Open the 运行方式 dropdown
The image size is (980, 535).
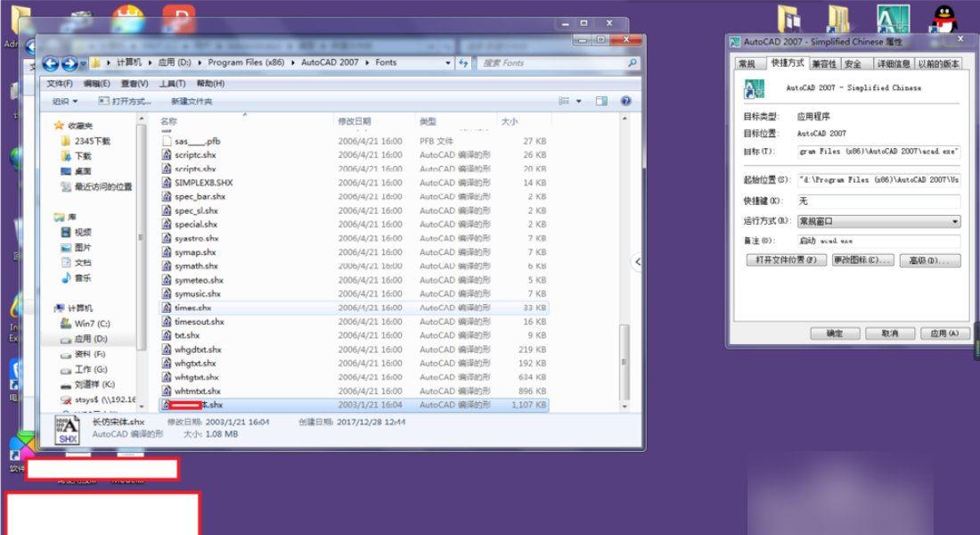(878, 221)
